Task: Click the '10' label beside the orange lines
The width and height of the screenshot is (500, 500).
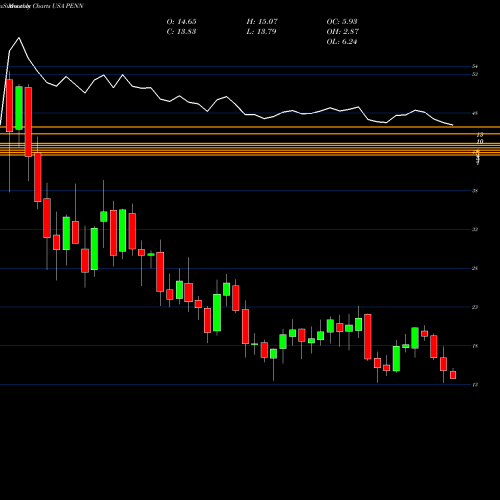Action: [480, 142]
